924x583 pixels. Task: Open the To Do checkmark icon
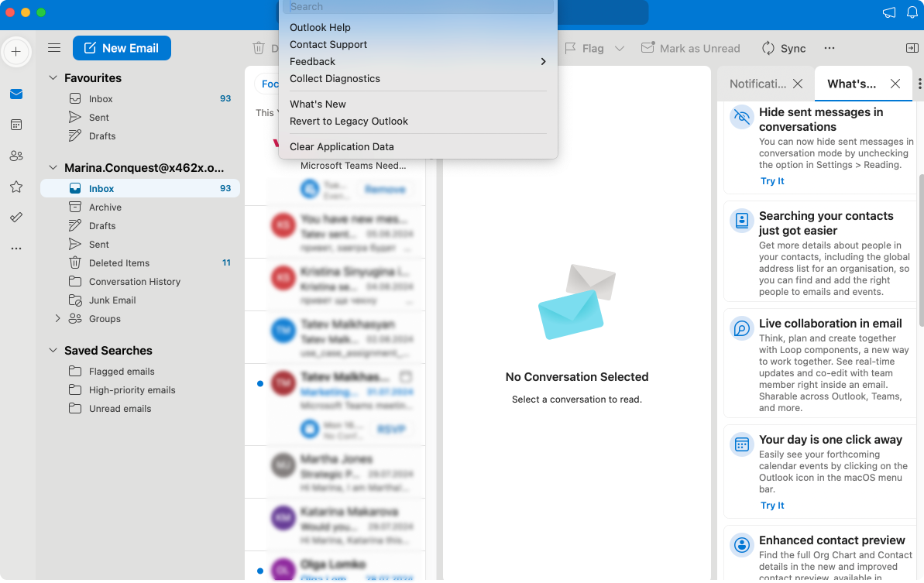(16, 218)
